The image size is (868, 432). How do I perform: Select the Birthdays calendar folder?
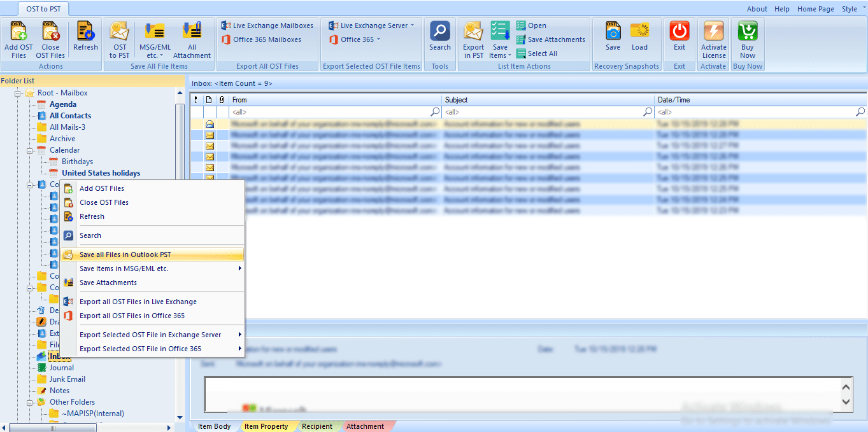point(77,162)
